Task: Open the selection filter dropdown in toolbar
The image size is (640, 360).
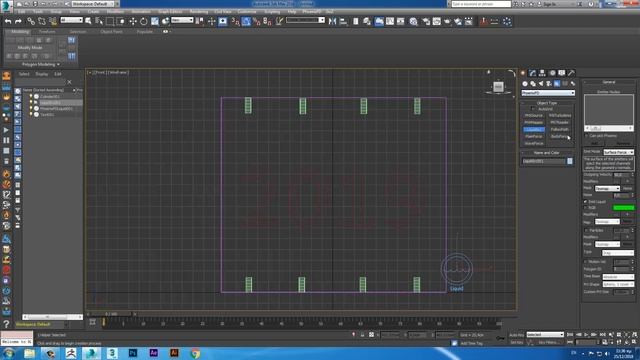Action: [x=71, y=20]
